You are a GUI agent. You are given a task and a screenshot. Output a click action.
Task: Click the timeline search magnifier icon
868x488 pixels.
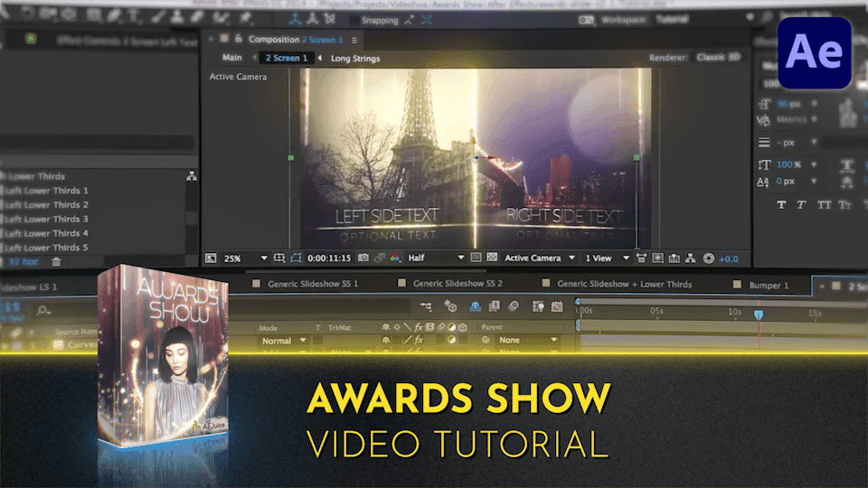tap(42, 310)
